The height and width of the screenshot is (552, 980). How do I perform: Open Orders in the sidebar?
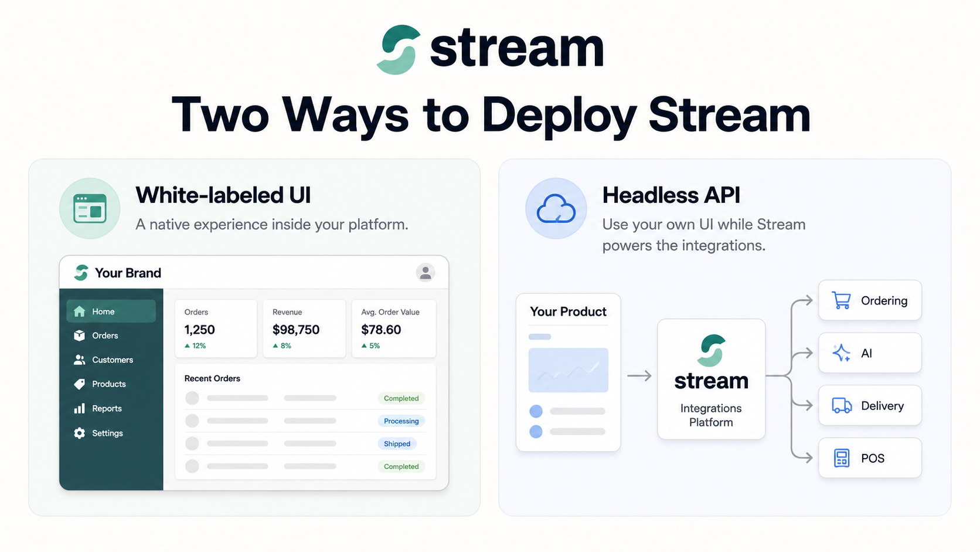pyautogui.click(x=111, y=336)
